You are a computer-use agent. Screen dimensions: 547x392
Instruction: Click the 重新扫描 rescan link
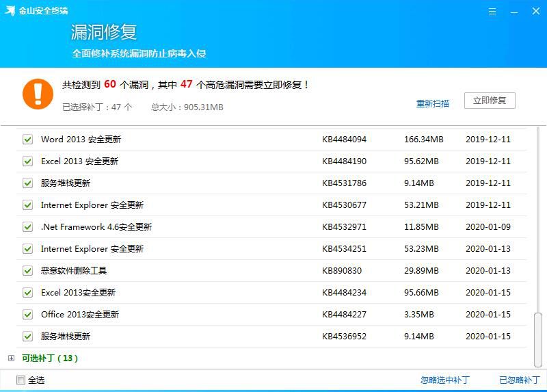tap(433, 104)
